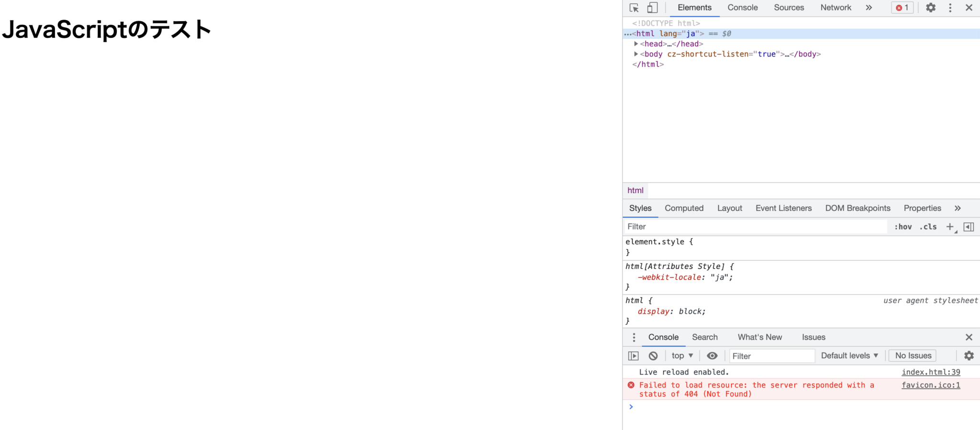The width and height of the screenshot is (980, 430).
Task: Switch to the Network tab
Action: 835,8
